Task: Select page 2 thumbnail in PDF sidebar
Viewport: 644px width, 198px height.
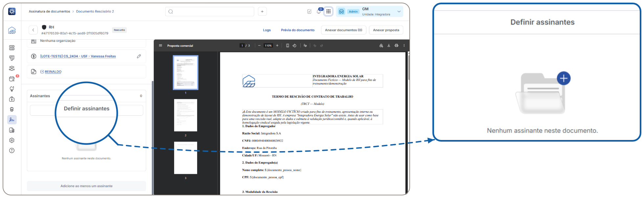Action: [x=186, y=115]
